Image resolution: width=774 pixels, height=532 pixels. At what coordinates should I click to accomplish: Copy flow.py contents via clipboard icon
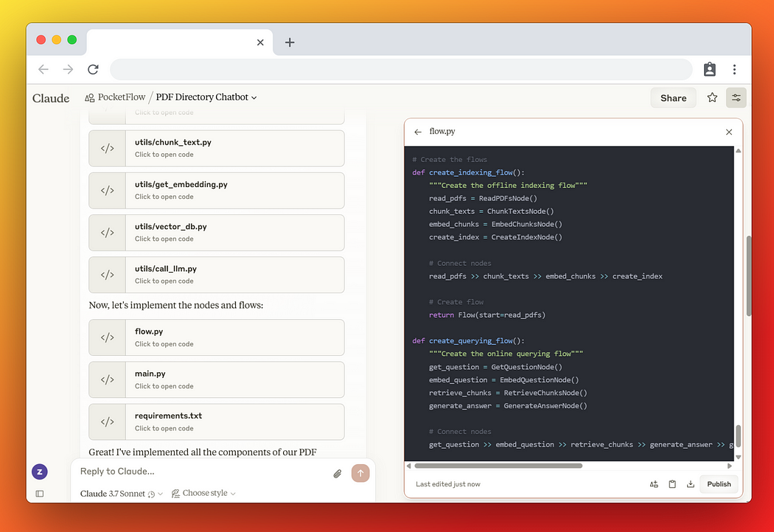[672, 484]
